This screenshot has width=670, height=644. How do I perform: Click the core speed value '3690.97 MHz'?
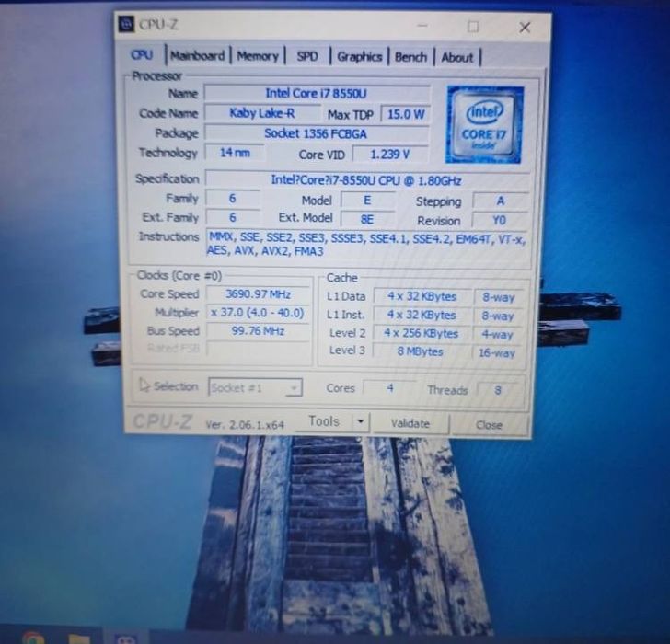(x=258, y=294)
